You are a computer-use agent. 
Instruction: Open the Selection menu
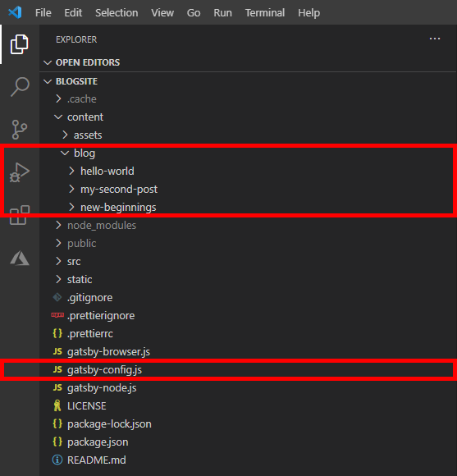pyautogui.click(x=117, y=13)
